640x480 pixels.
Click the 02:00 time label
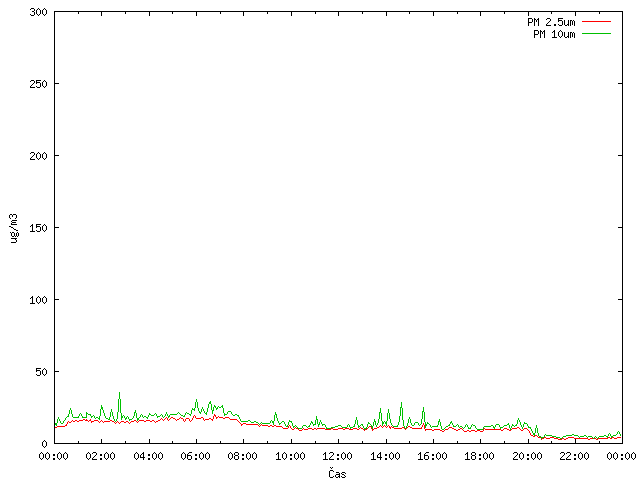pos(101,456)
